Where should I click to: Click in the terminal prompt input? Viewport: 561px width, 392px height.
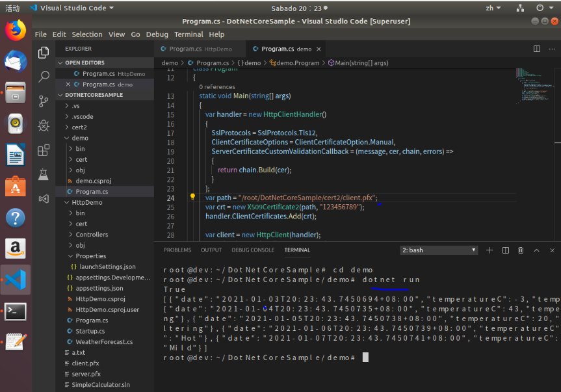(x=365, y=358)
